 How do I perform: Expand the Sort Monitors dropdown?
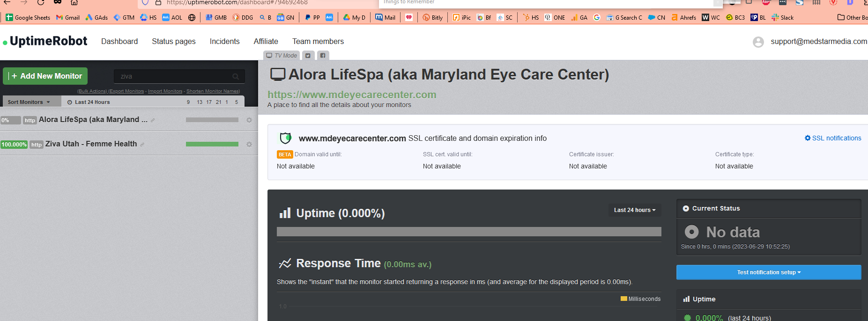pos(29,102)
